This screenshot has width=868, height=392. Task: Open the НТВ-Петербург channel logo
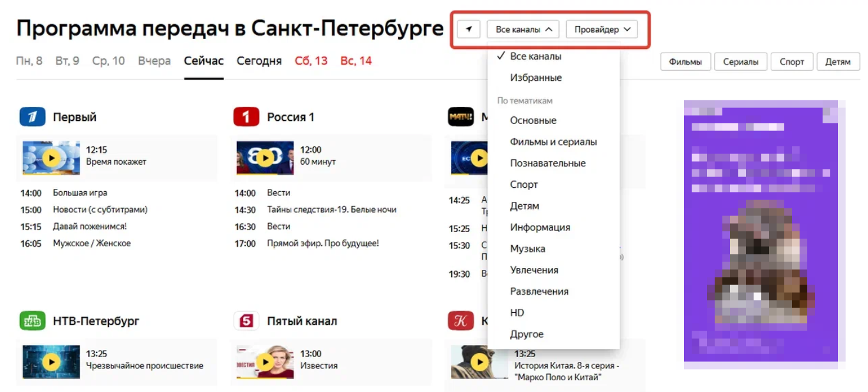32,321
